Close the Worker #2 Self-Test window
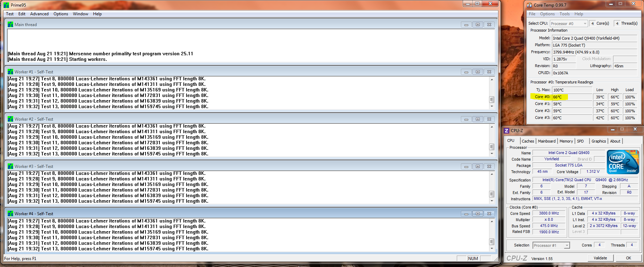This screenshot has width=644, height=267. click(x=489, y=119)
